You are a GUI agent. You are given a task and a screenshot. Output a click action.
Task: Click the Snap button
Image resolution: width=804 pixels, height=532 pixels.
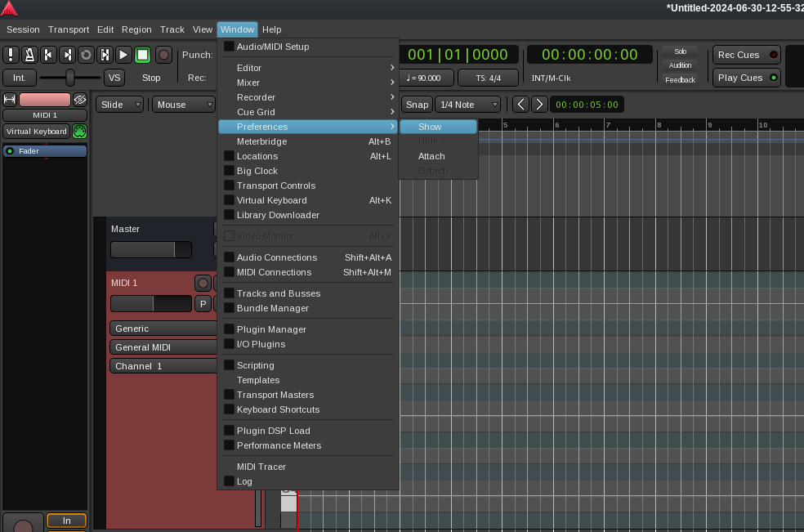[x=417, y=105]
